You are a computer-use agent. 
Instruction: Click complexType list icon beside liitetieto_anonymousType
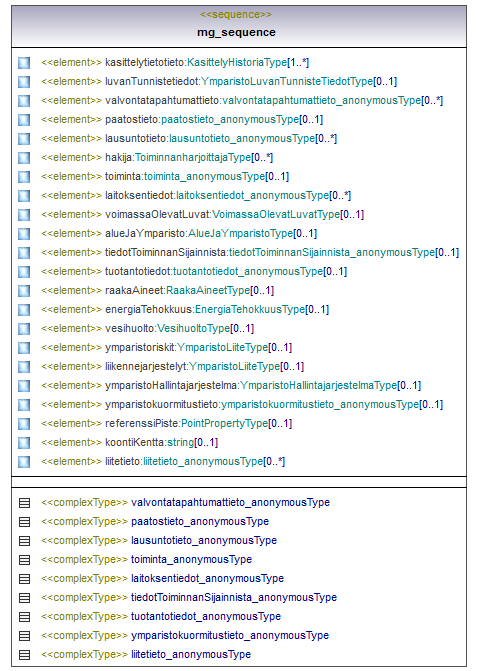pos(24,655)
